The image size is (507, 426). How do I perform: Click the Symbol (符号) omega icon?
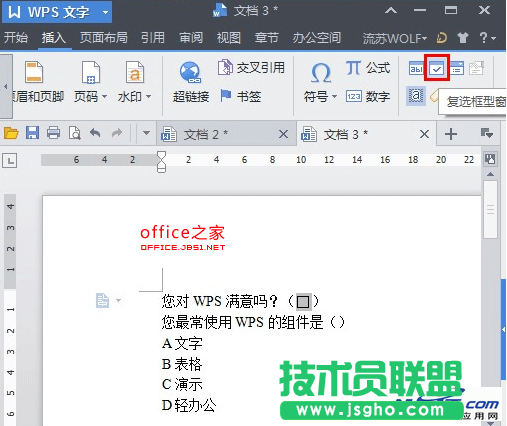(320, 73)
